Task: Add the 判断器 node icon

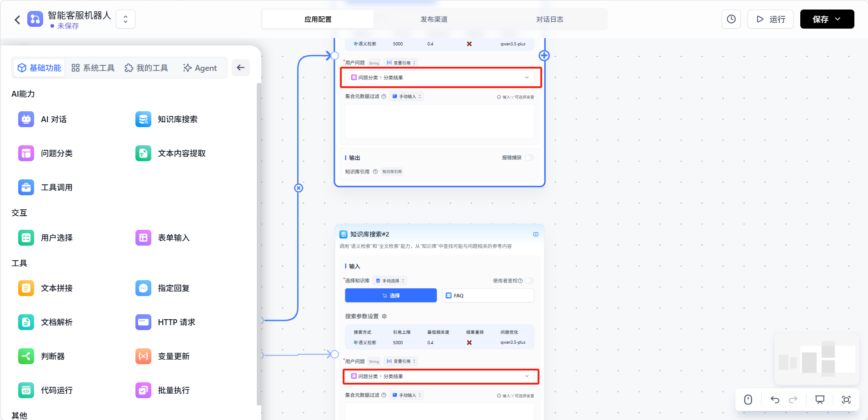Action: [26, 356]
